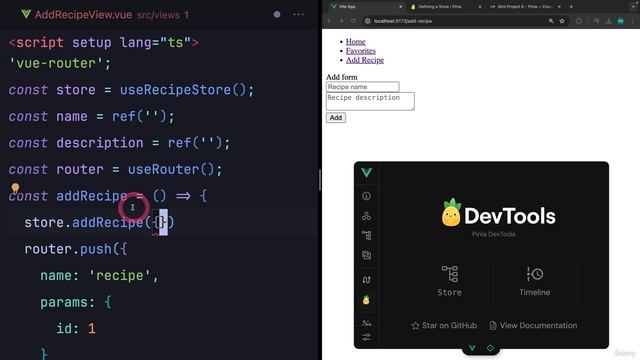
Task: Click the zoom magnifier icon in address bar
Action: pos(551,21)
